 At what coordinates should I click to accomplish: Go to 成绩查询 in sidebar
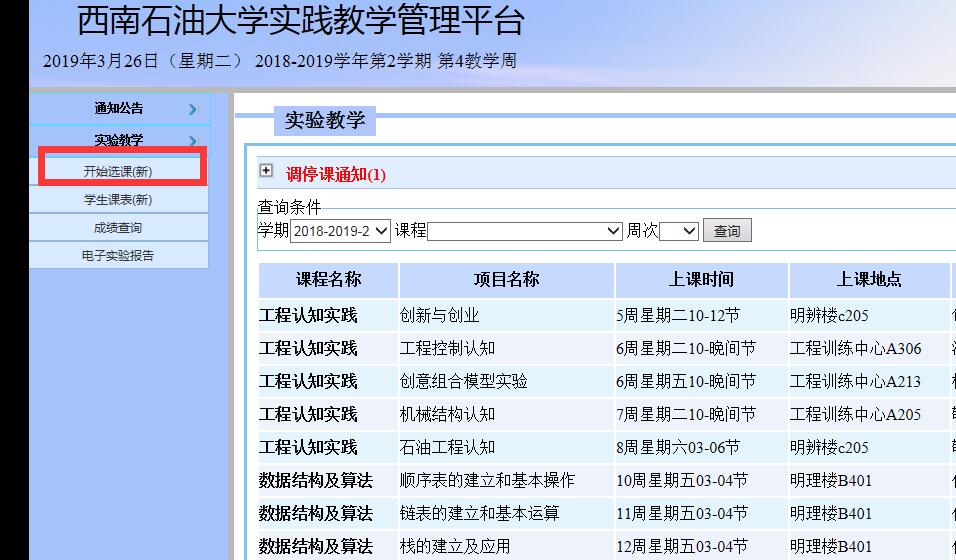[x=118, y=228]
